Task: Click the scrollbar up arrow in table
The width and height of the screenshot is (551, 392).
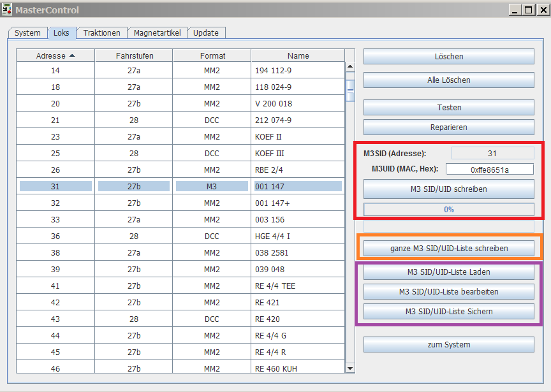Action: pyautogui.click(x=350, y=67)
